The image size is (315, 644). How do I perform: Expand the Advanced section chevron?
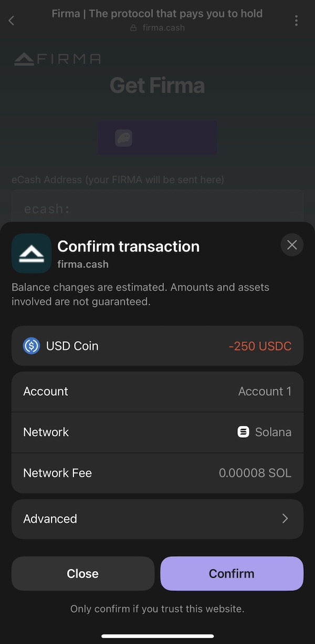[x=285, y=519]
